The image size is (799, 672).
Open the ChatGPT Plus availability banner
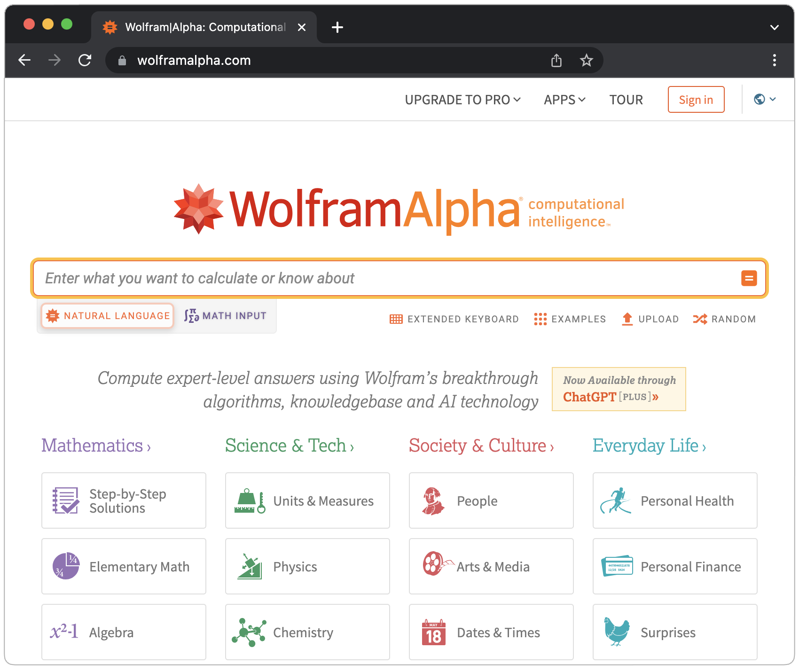tap(619, 389)
